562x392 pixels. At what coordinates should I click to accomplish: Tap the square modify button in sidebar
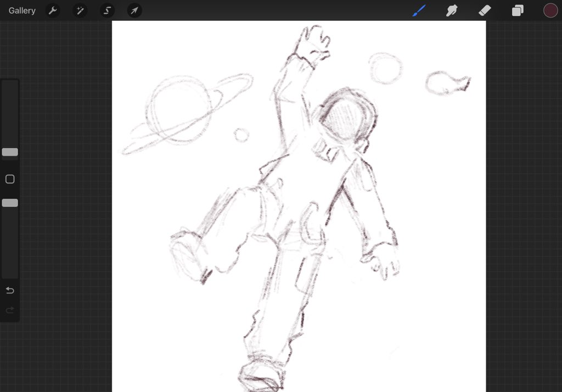(x=10, y=179)
